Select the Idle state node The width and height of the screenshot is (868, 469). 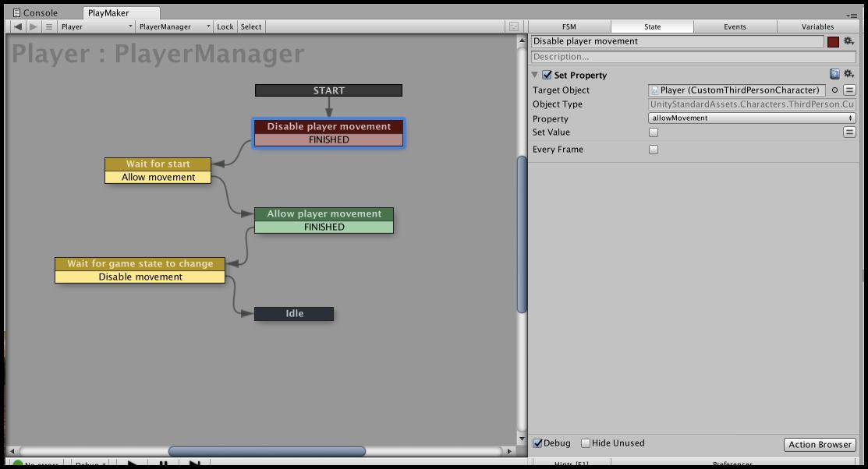point(294,314)
